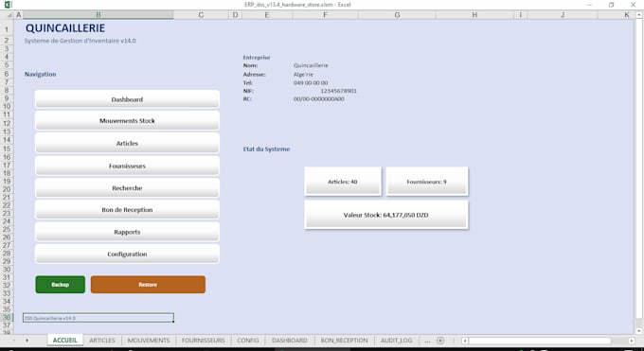Add a new sheet with plus icon

point(440,341)
